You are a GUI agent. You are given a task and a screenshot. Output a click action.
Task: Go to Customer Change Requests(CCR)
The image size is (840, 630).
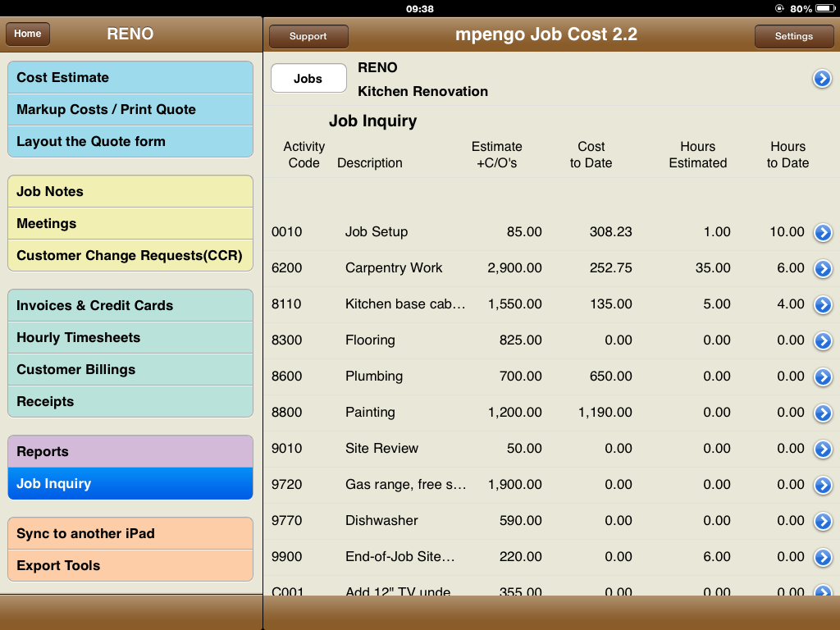[x=130, y=255]
